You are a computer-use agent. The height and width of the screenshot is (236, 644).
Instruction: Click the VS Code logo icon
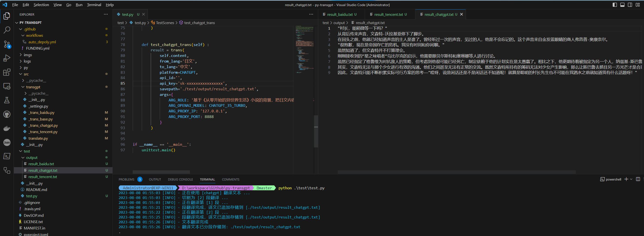tap(5, 5)
